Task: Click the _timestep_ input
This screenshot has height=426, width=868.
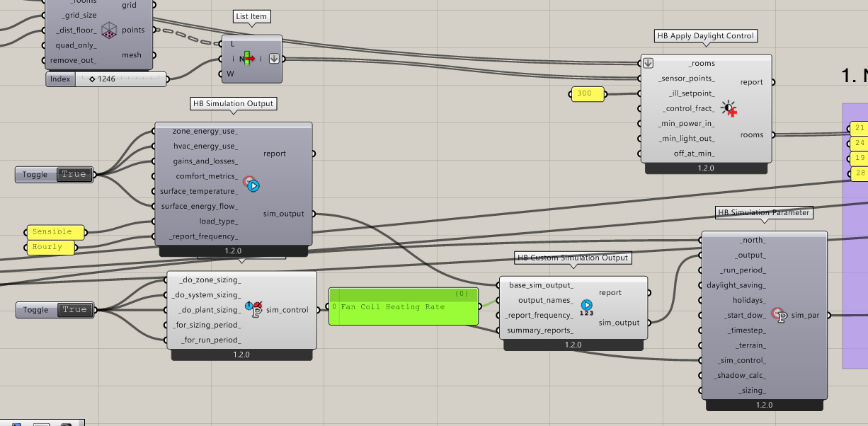Action: coord(747,330)
